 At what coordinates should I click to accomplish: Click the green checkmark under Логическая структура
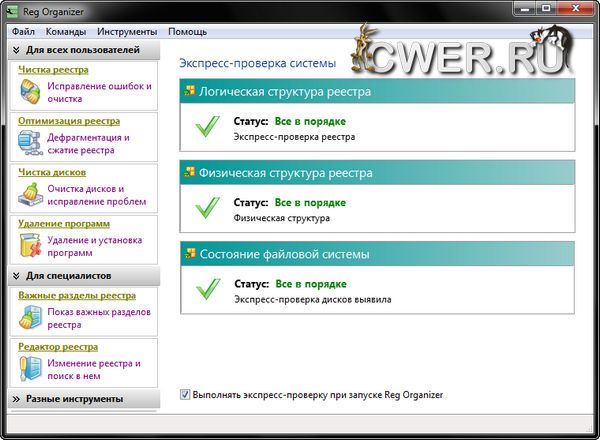207,127
